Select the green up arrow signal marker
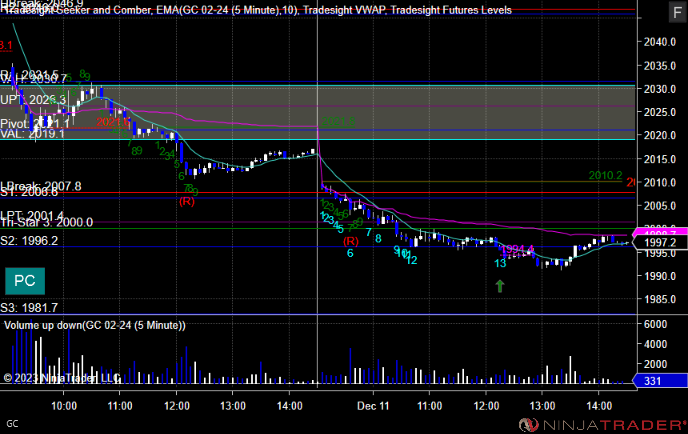This screenshot has height=434, width=688. [500, 286]
